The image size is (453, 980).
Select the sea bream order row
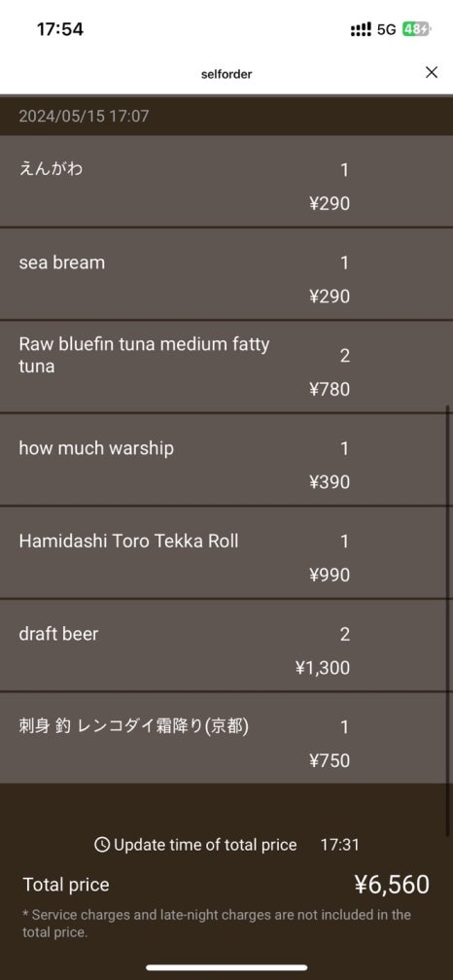click(226, 274)
